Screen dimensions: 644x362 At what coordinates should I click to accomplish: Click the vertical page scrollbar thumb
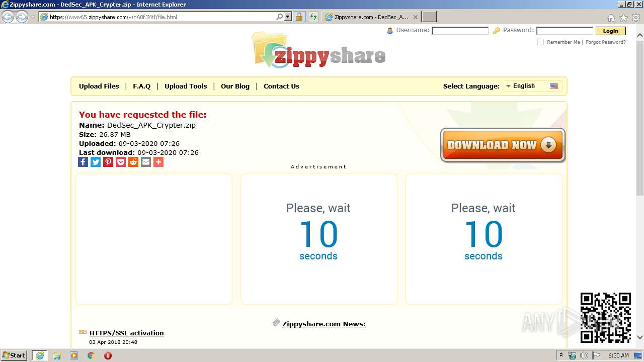640,118
